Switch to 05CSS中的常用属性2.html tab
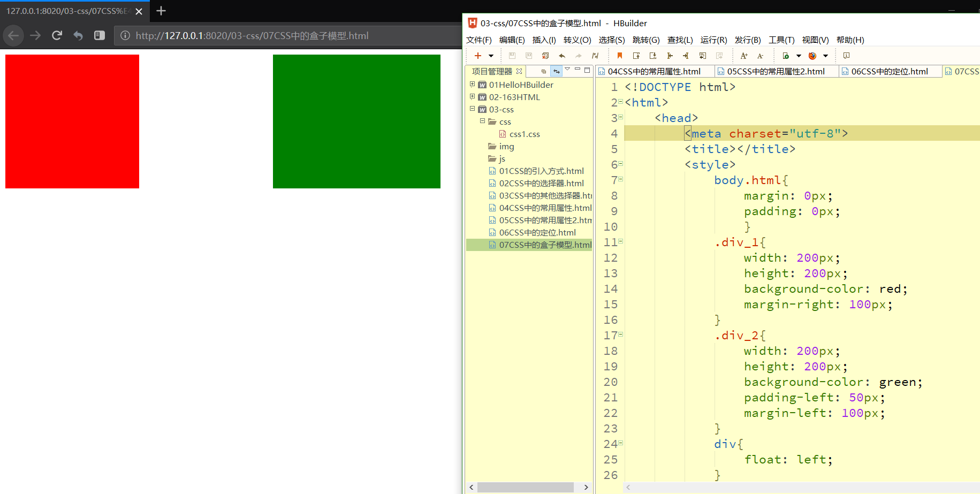 (776, 71)
